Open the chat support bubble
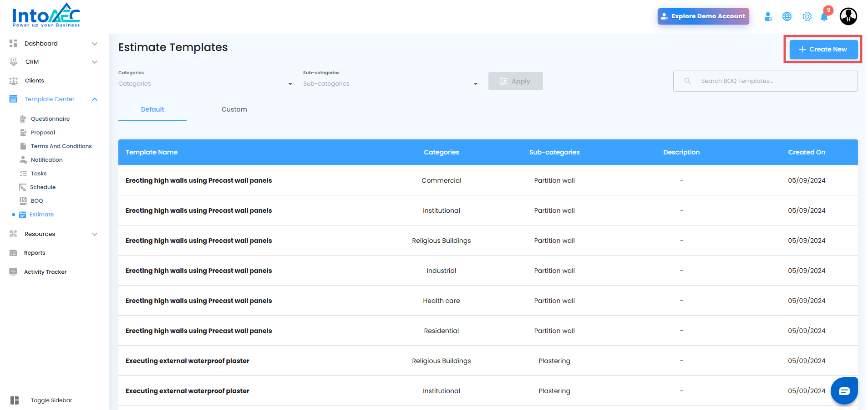 844,391
